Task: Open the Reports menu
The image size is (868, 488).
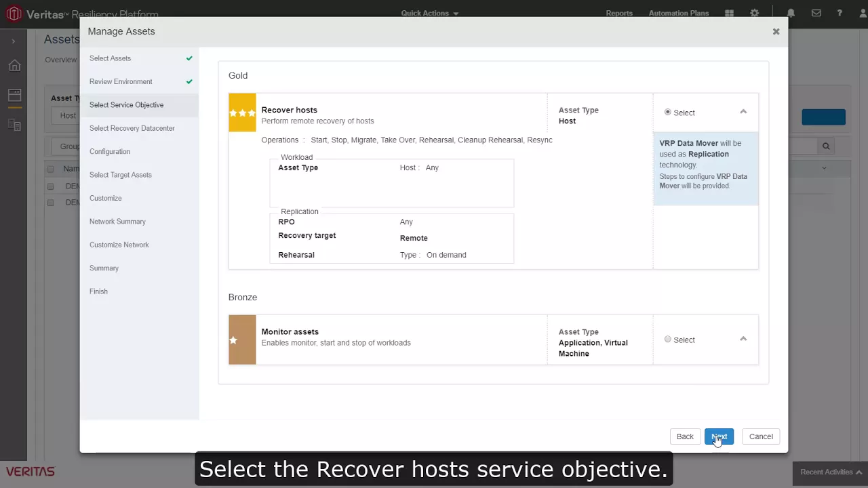Action: click(619, 13)
